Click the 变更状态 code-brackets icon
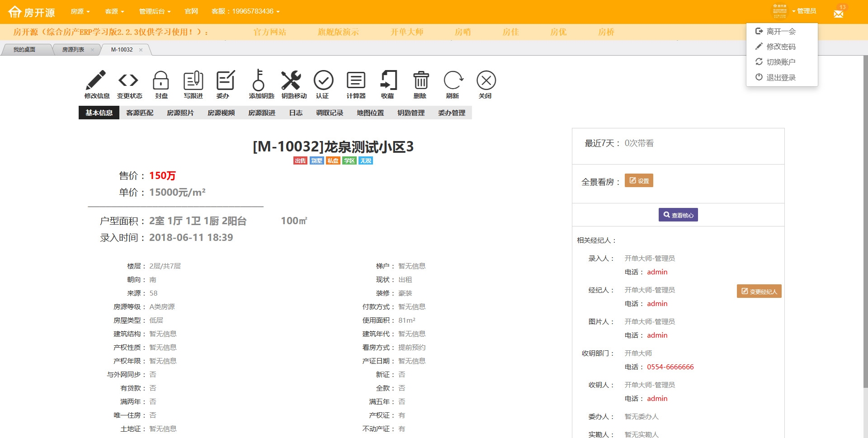This screenshot has height=438, width=868. pos(128,81)
